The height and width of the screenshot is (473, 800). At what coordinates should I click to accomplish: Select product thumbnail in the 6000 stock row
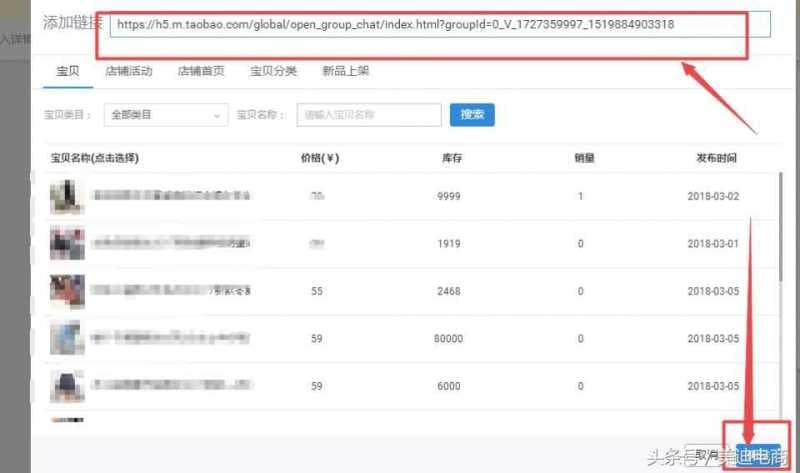pyautogui.click(x=67, y=386)
